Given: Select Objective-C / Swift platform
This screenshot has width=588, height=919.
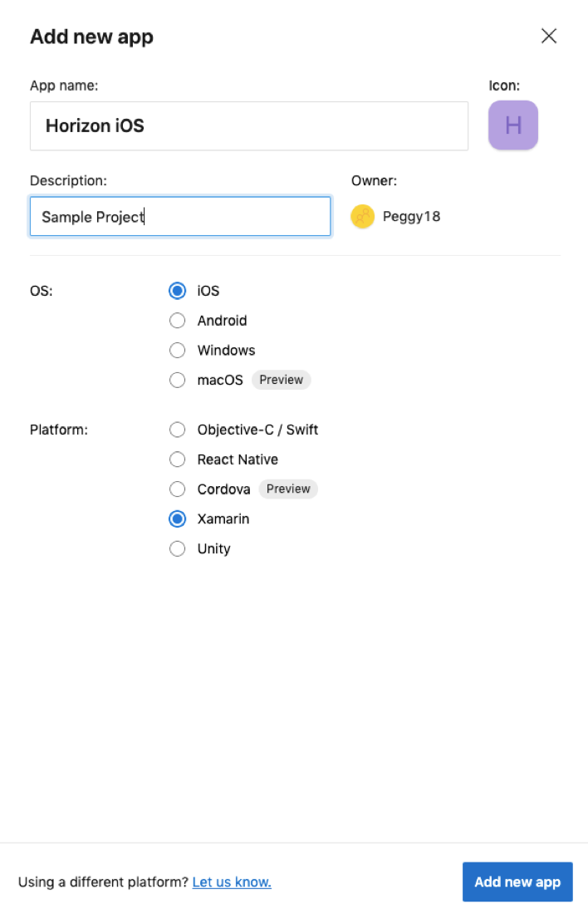Looking at the screenshot, I should pyautogui.click(x=178, y=430).
